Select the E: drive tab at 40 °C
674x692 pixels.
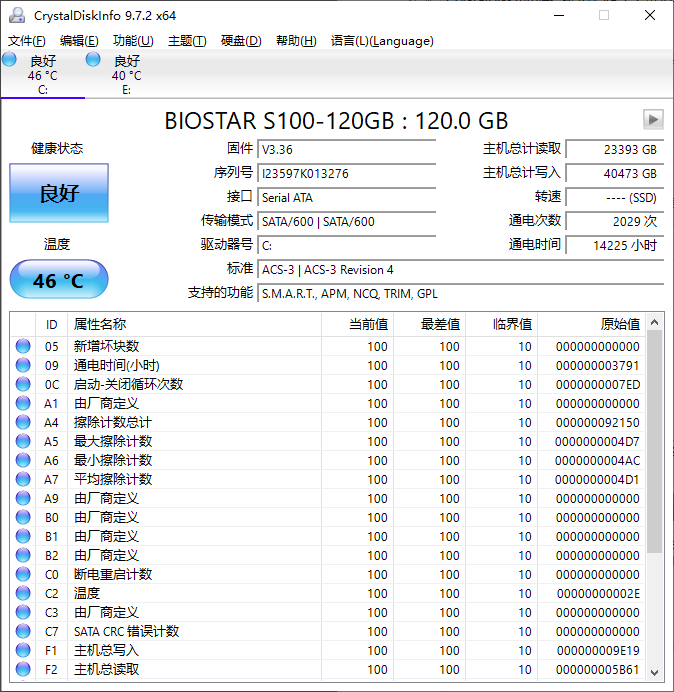(127, 74)
